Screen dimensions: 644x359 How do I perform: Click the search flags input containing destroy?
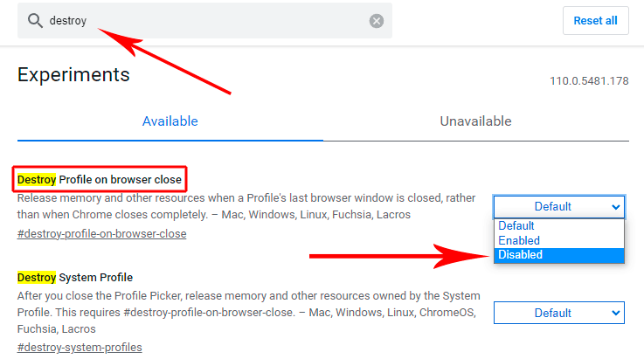click(204, 21)
